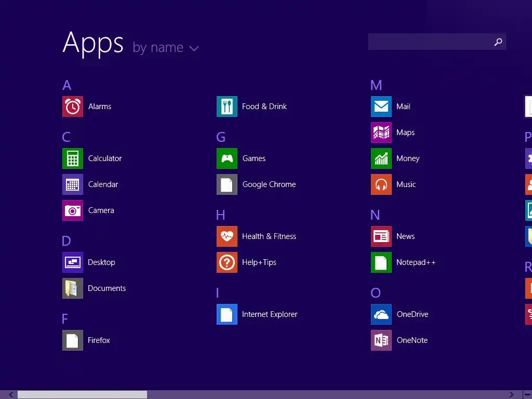
Task: Click the 'Google Chrome' label
Action: tap(269, 184)
